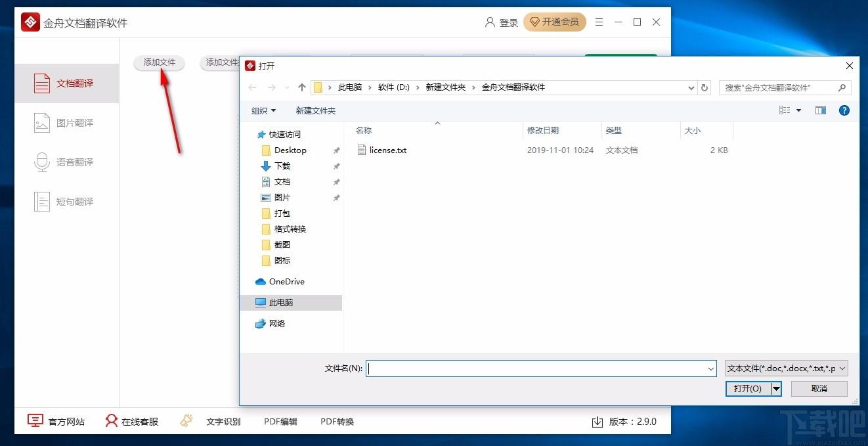Expand the file name history dropdown
Image resolution: width=868 pixels, height=446 pixels.
(711, 369)
